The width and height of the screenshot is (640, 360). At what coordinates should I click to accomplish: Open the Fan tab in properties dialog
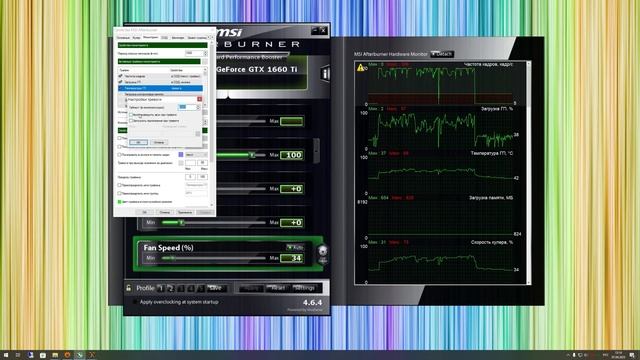coord(136,38)
